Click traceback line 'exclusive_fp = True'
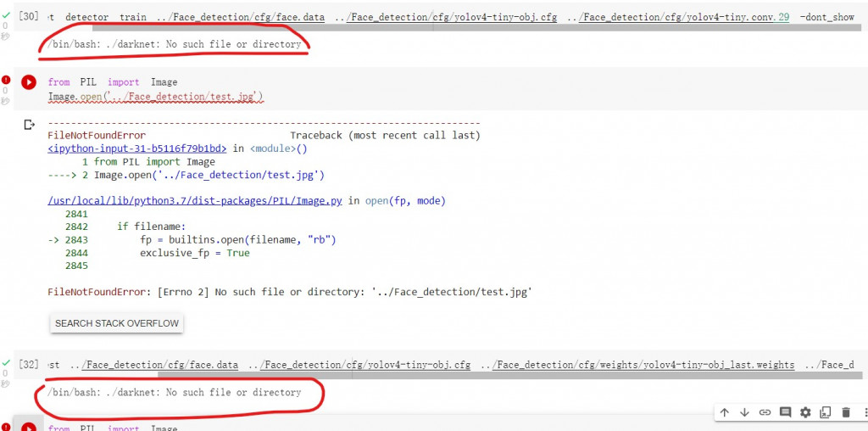This screenshot has height=431, width=868. coord(194,253)
